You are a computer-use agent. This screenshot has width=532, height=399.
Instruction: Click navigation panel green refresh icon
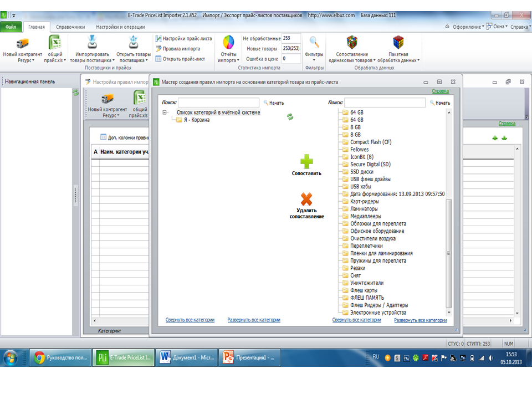[75, 93]
